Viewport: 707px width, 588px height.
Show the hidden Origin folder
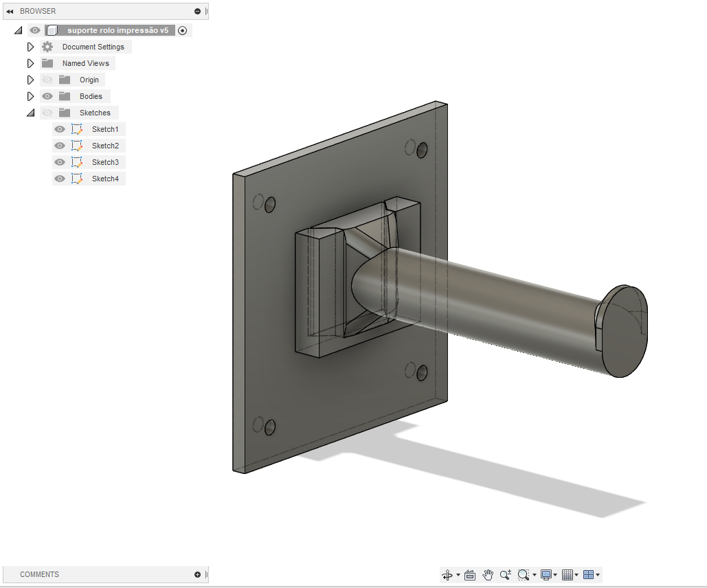[x=47, y=80]
